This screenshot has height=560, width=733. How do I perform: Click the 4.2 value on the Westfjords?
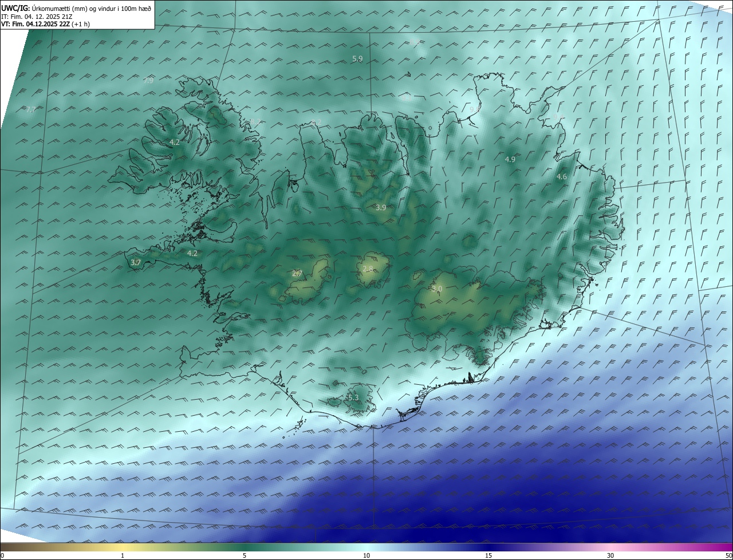(x=175, y=142)
